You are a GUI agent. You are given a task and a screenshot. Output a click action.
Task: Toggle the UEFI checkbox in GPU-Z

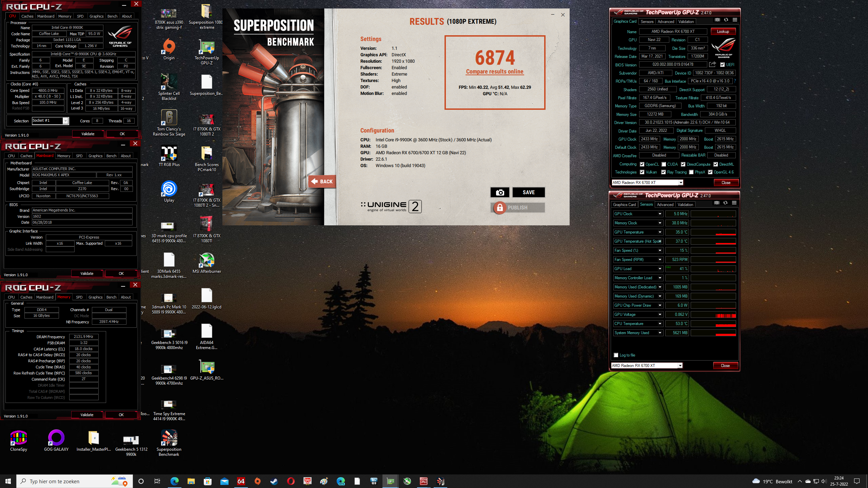click(x=723, y=64)
